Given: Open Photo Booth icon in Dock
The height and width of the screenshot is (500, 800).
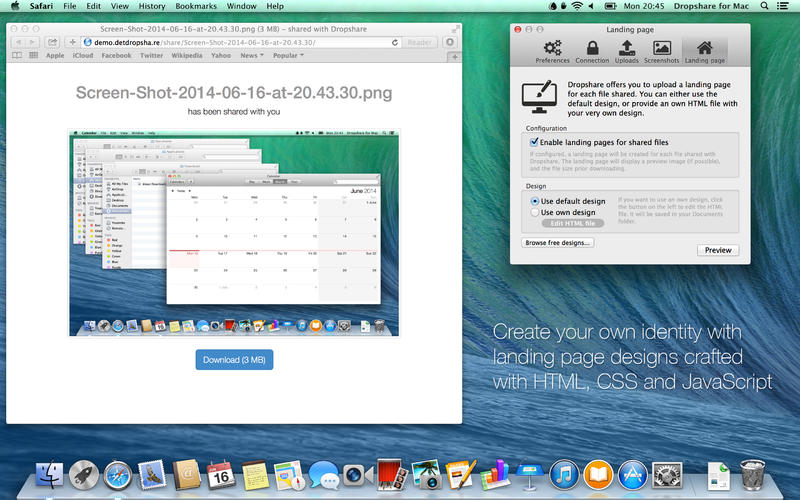Looking at the screenshot, I should 392,474.
